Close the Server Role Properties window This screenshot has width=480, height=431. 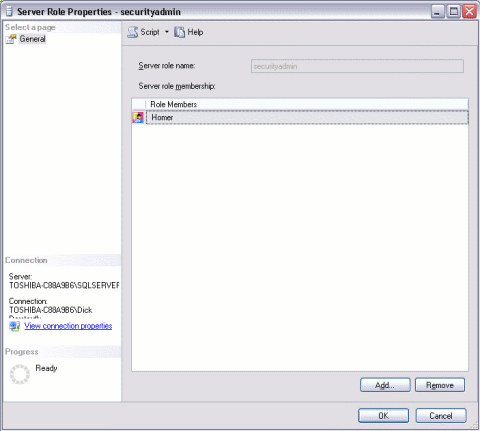click(x=469, y=12)
